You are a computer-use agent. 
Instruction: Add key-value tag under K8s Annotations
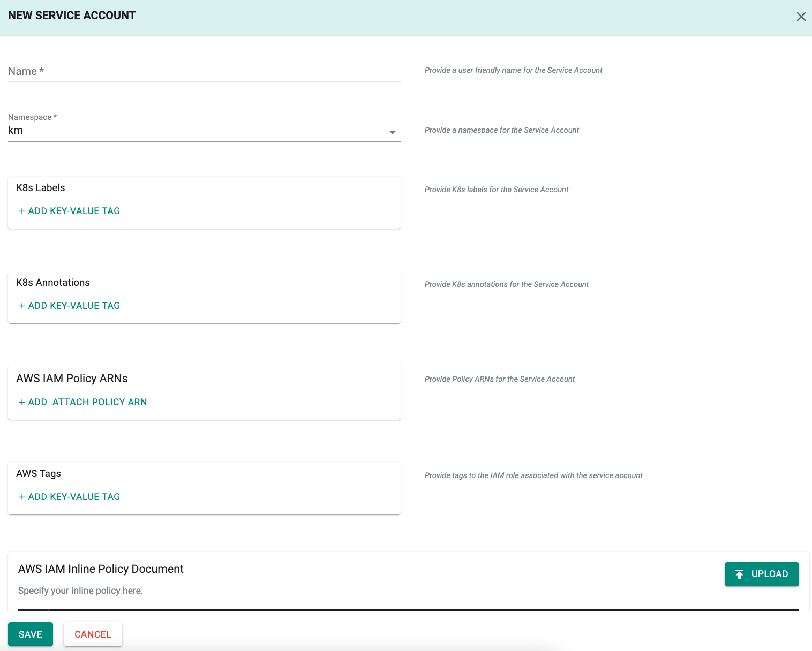tap(69, 306)
